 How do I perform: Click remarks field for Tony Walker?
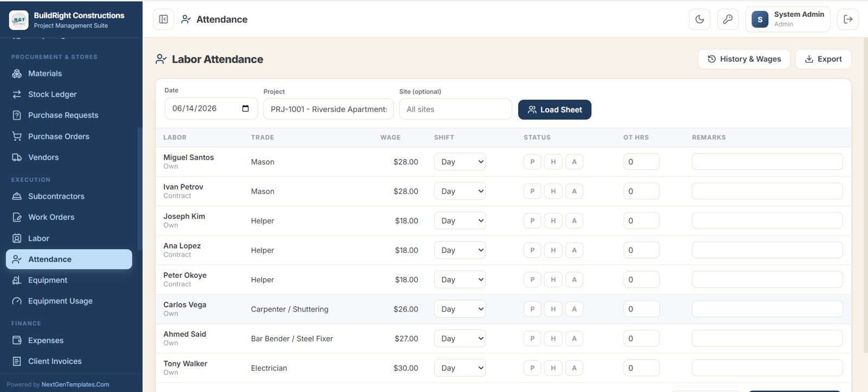pyautogui.click(x=767, y=368)
